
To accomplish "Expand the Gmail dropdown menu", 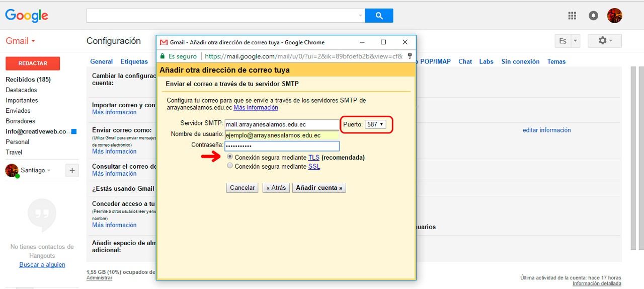I will [21, 41].
